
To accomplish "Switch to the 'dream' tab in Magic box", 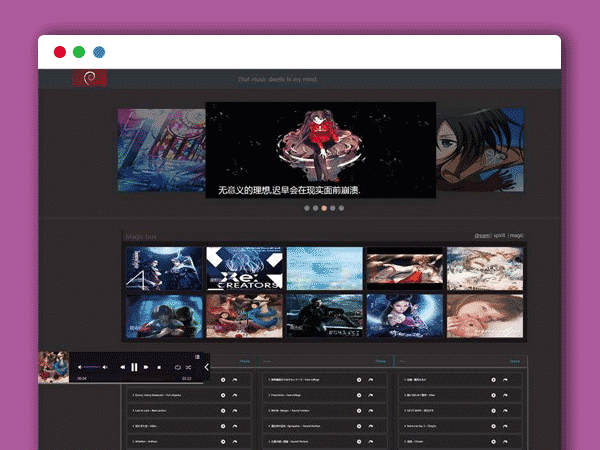I will pos(481,235).
